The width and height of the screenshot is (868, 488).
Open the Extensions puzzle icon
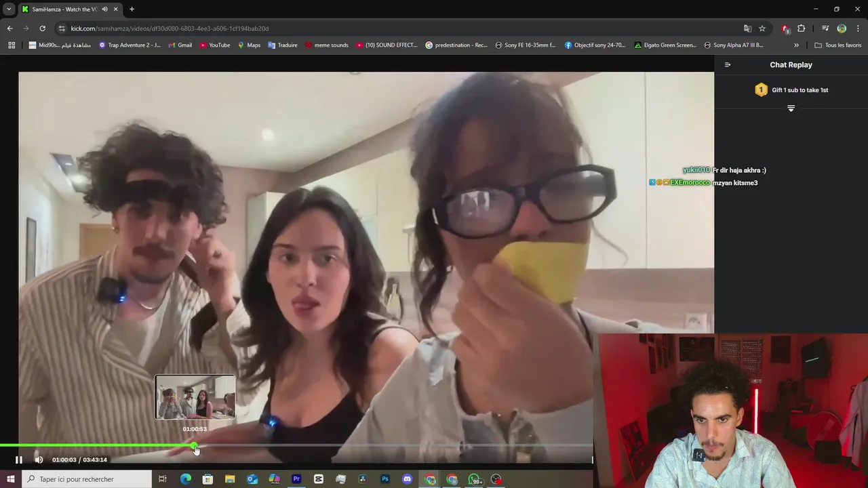coord(802,28)
